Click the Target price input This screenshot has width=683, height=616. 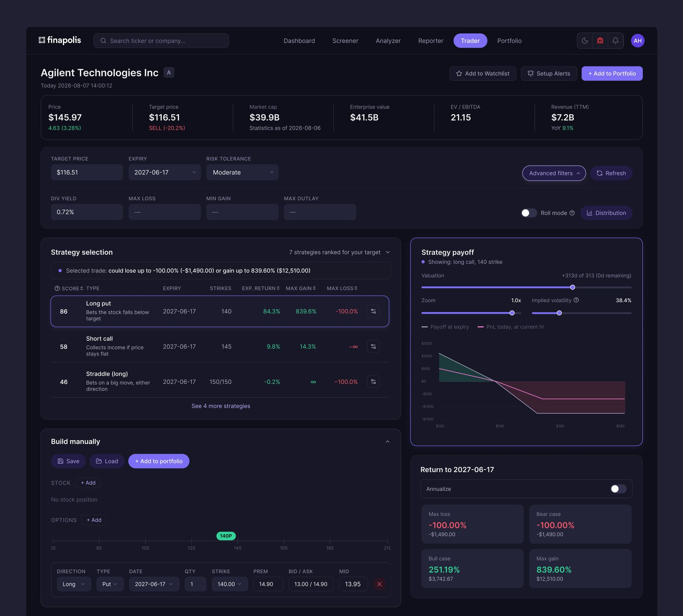pos(87,172)
